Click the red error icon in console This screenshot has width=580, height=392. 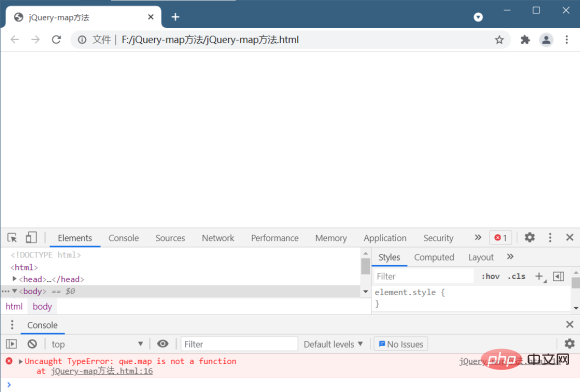pyautogui.click(x=9, y=361)
